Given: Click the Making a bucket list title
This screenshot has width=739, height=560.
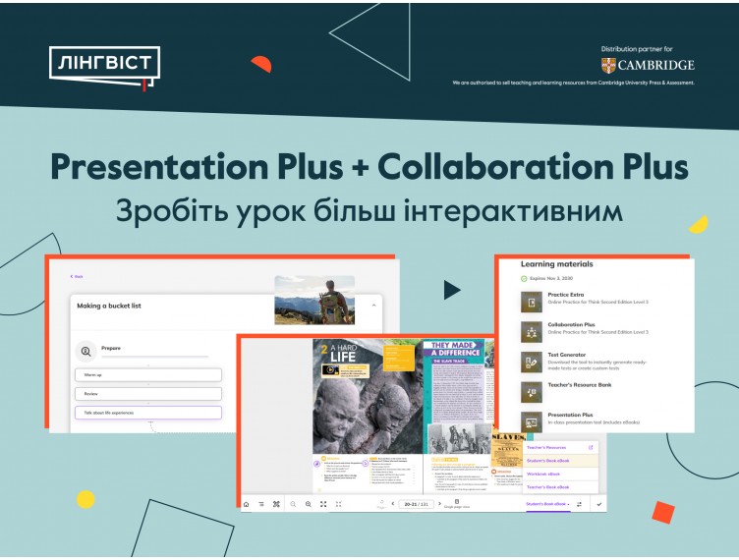Looking at the screenshot, I should pyautogui.click(x=109, y=306).
